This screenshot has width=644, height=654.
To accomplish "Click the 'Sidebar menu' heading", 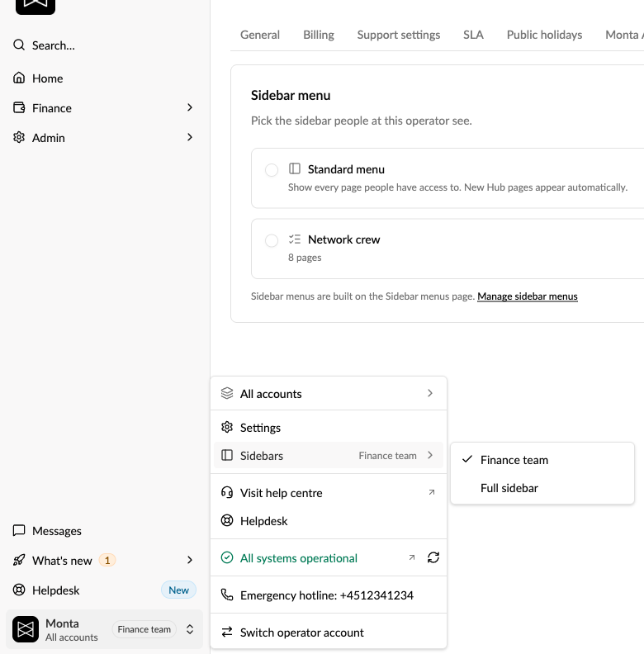I will [291, 95].
